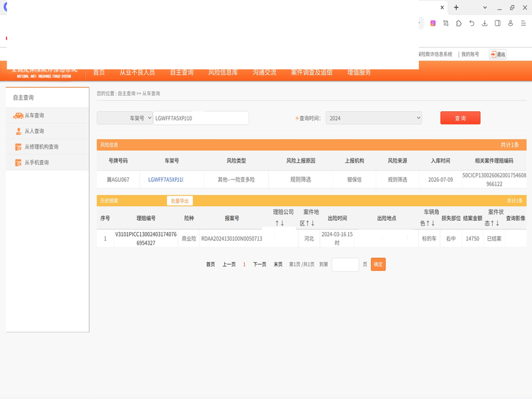Open the browser downloads icon
Image resolution: width=532 pixels, height=399 pixels.
coord(485,23)
